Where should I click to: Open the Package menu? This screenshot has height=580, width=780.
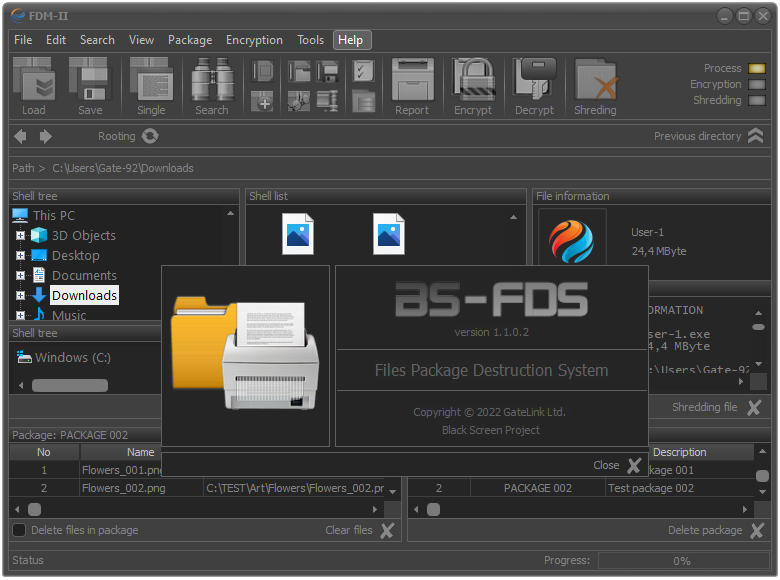click(190, 40)
